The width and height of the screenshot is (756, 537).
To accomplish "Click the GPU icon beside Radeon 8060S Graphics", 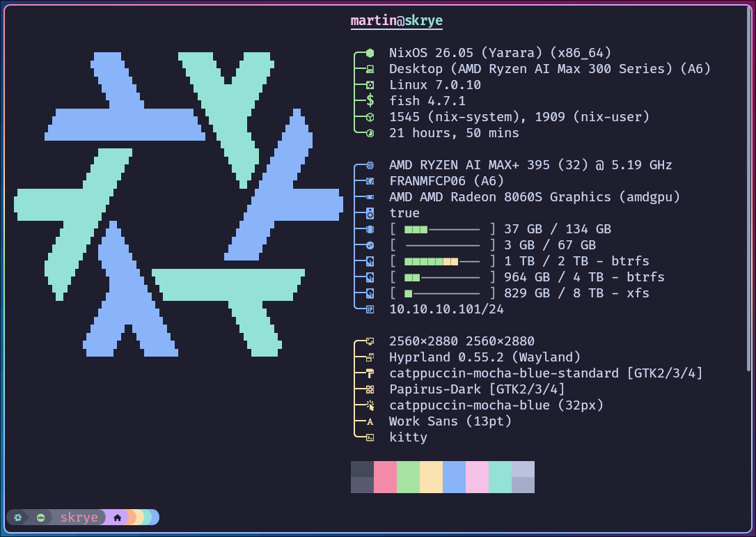I will tap(370, 197).
